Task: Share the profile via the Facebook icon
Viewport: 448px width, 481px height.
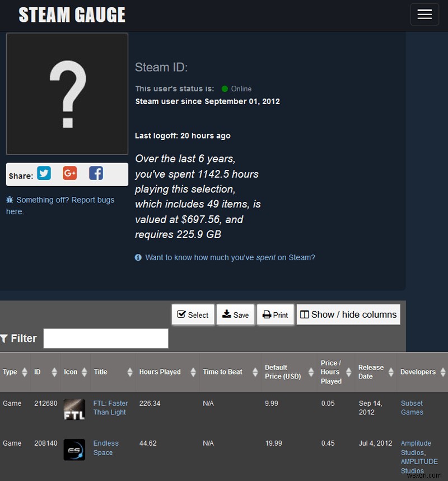Action: coord(95,173)
